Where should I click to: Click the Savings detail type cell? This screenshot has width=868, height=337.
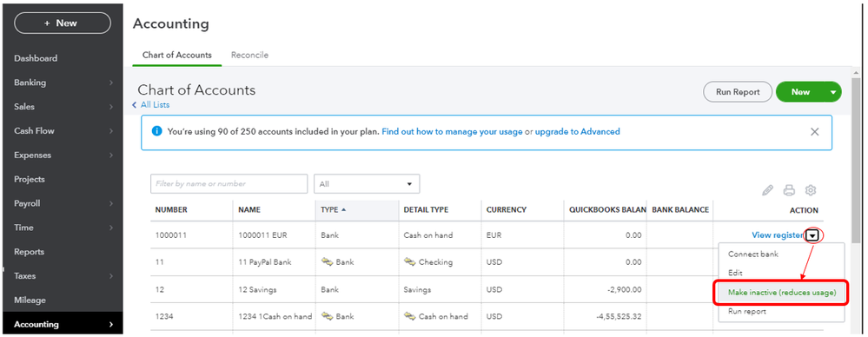(x=417, y=289)
